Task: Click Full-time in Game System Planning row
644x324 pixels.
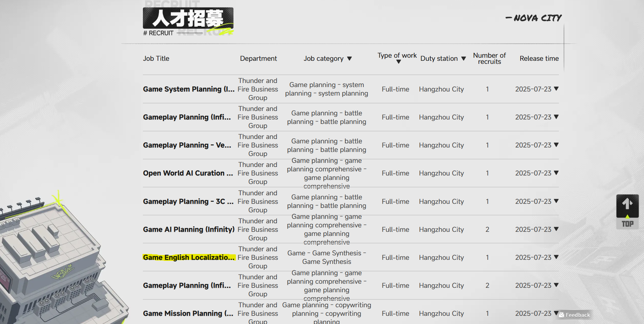Action: (x=395, y=89)
